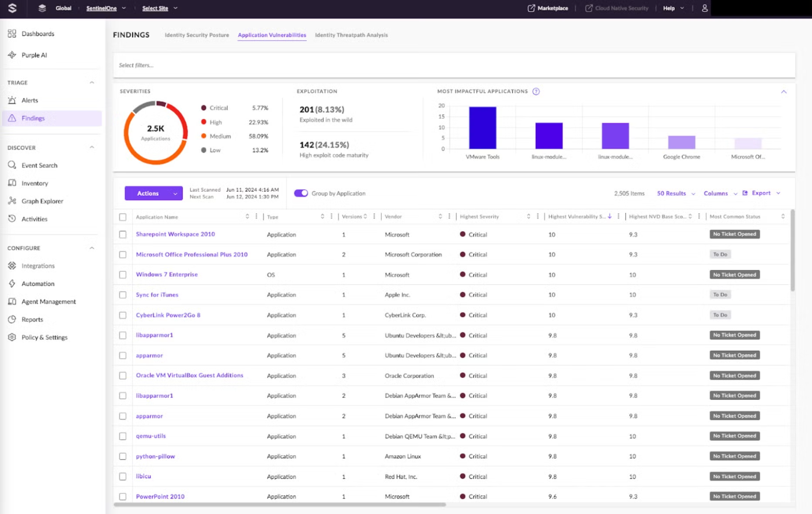The height and width of the screenshot is (514, 812).
Task: Switch to Identity Security Posture tab
Action: tap(197, 35)
